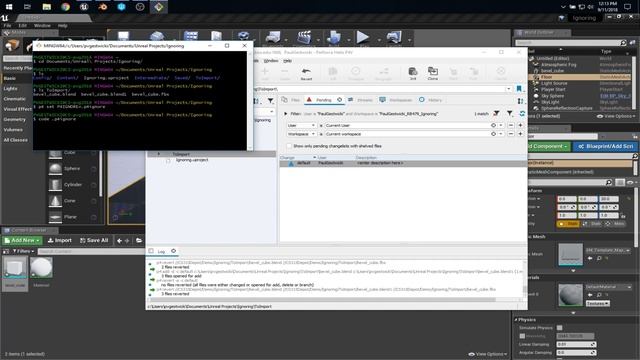Image resolution: width=640 pixels, height=360 pixels.
Task: Switch to the Workspaces tab in P4V
Action: [x=396, y=100]
